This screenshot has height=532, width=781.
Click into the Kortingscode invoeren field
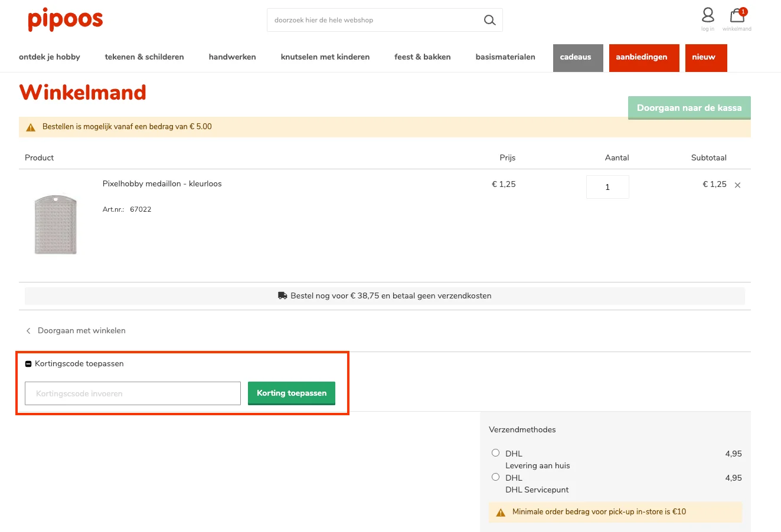[x=132, y=393]
